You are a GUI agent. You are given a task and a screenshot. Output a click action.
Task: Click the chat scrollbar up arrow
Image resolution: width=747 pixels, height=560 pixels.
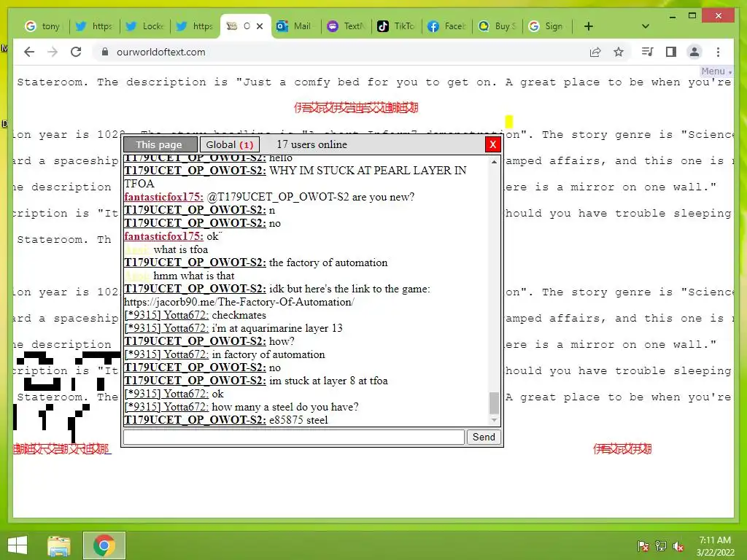pyautogui.click(x=494, y=162)
